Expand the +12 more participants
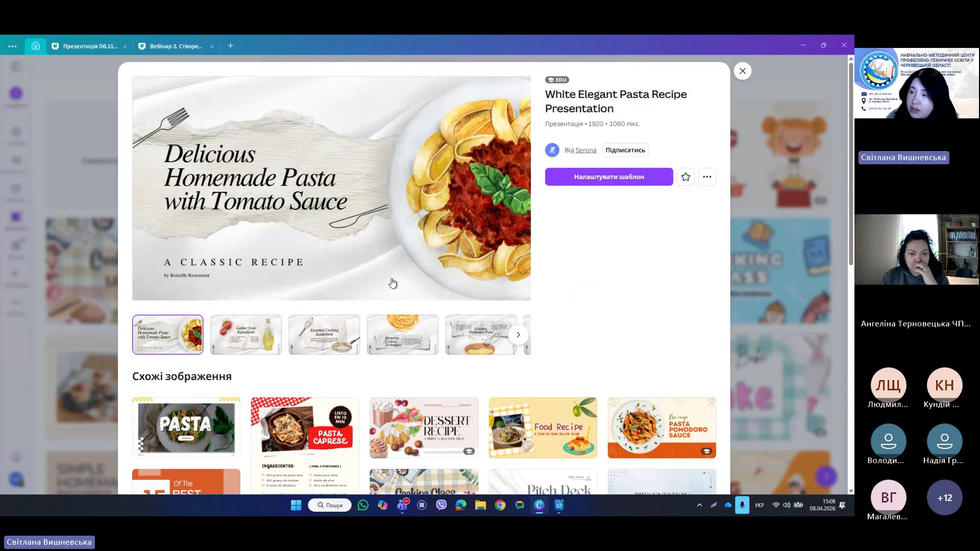The image size is (980, 551). click(944, 497)
